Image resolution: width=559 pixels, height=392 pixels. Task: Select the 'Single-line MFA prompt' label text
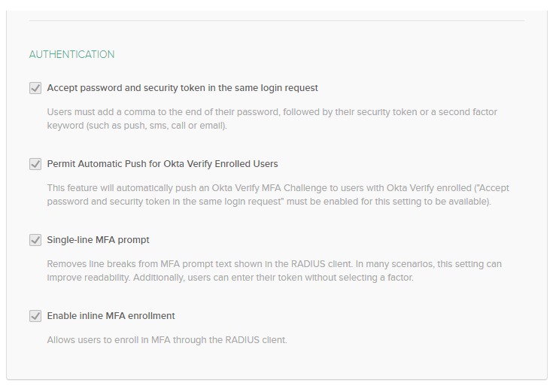pyautogui.click(x=98, y=240)
